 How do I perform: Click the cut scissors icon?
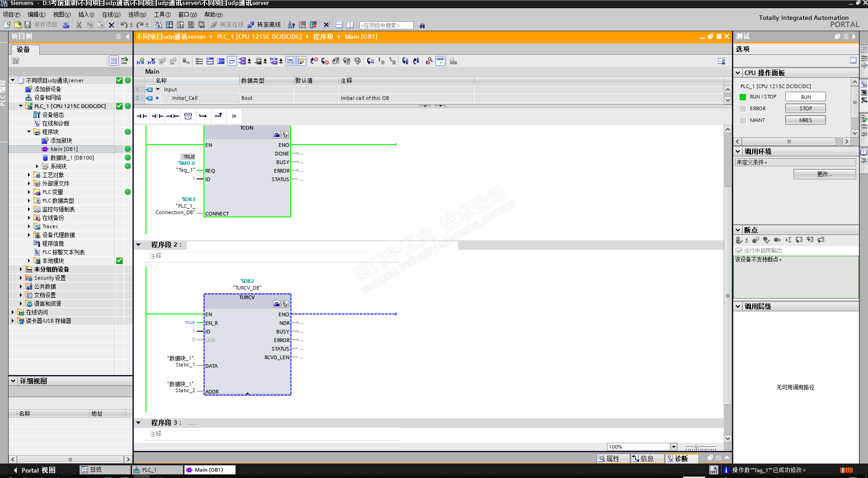[x=79, y=25]
